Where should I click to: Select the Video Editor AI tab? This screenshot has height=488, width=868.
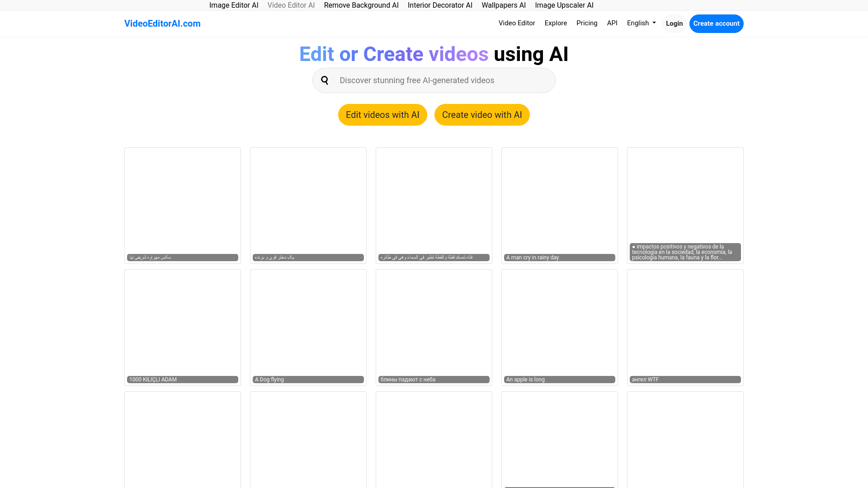291,5
